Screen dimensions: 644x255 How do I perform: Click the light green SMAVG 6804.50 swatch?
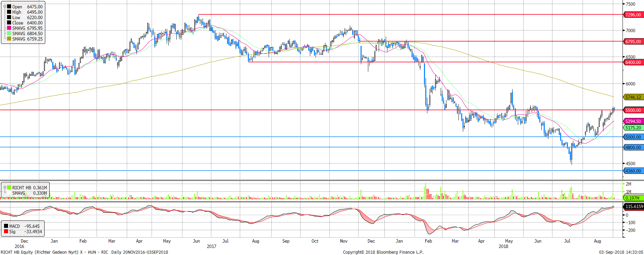coord(9,33)
